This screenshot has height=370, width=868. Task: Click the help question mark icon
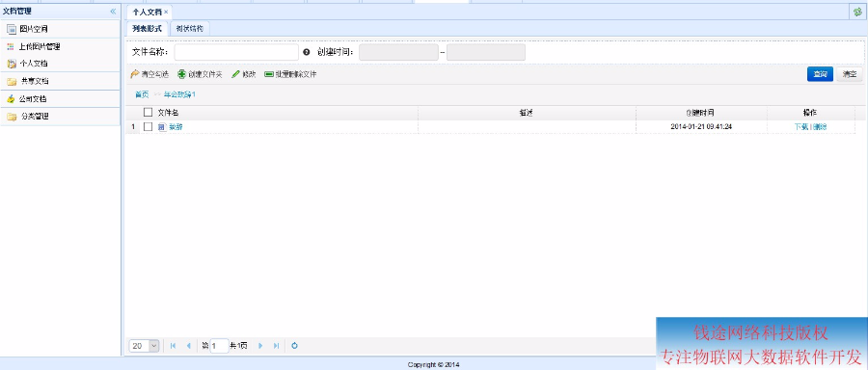pos(307,53)
